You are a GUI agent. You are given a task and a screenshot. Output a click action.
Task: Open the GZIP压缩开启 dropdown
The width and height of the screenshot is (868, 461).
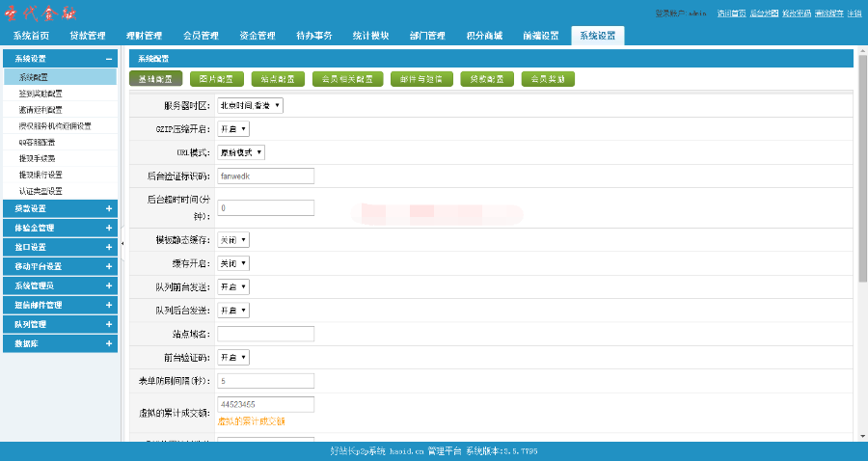[233, 128]
